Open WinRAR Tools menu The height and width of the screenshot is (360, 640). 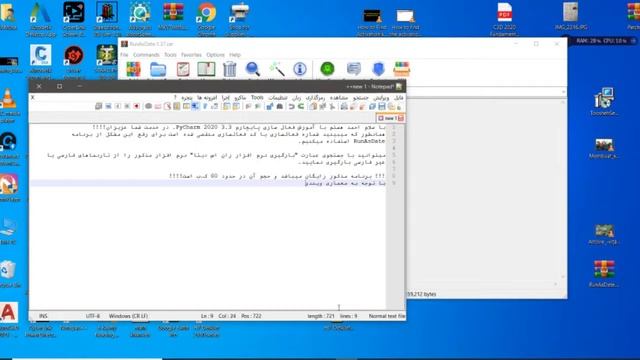(x=170, y=55)
